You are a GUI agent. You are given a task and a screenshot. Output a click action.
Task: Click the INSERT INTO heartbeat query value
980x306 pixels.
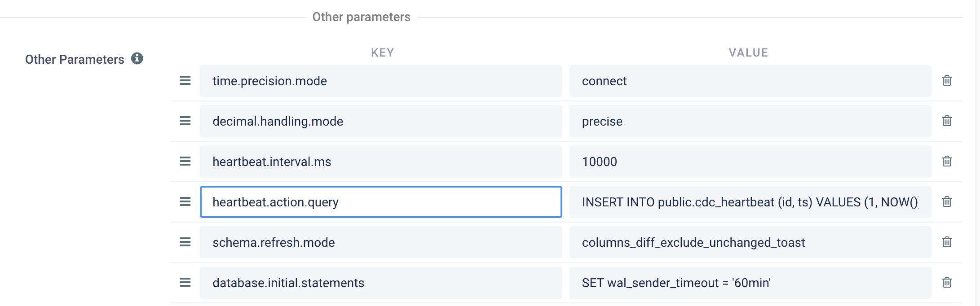(x=750, y=202)
